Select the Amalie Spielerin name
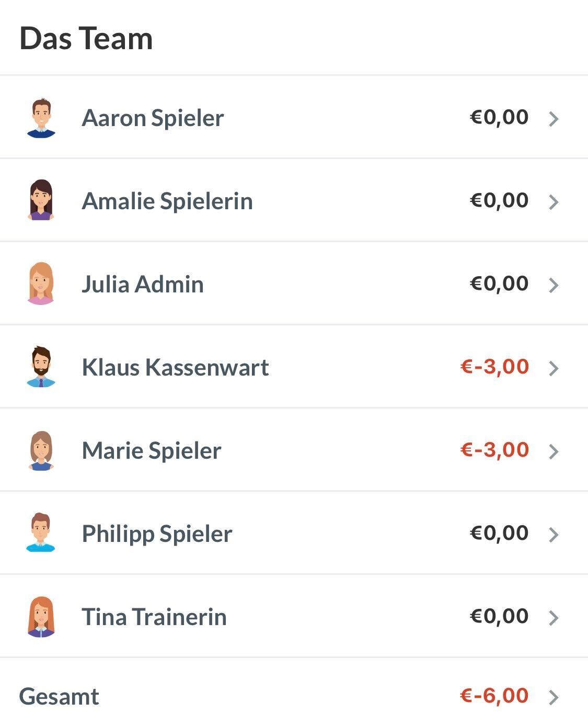This screenshot has width=588, height=725. [167, 201]
